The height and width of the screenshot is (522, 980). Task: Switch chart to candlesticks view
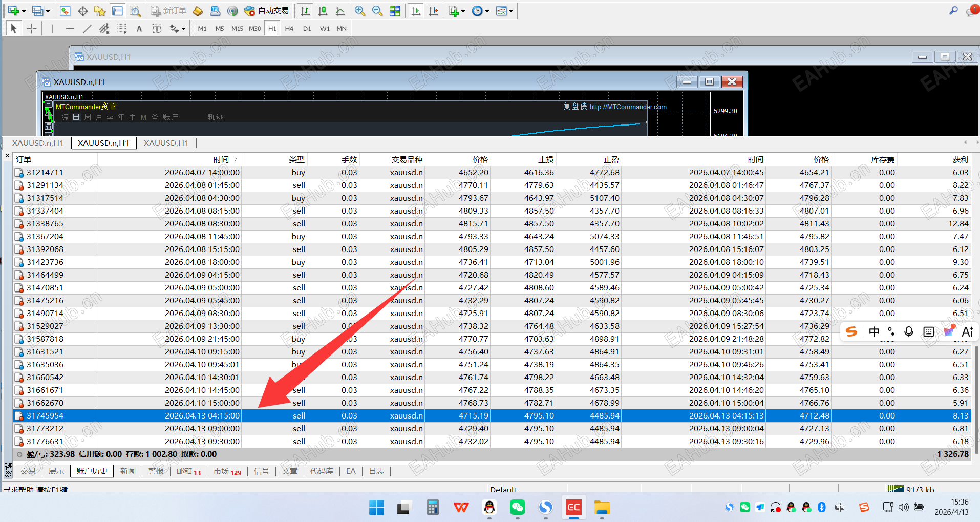(323, 11)
